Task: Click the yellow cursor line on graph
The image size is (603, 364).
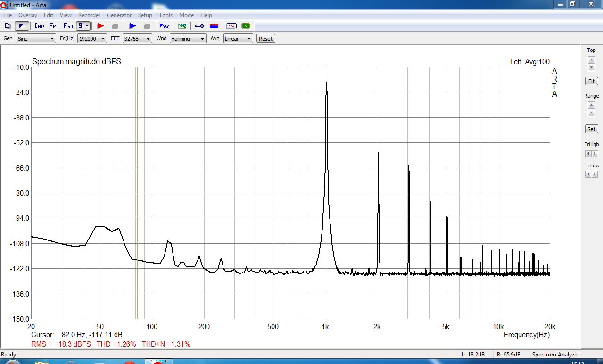Action: pos(137,193)
